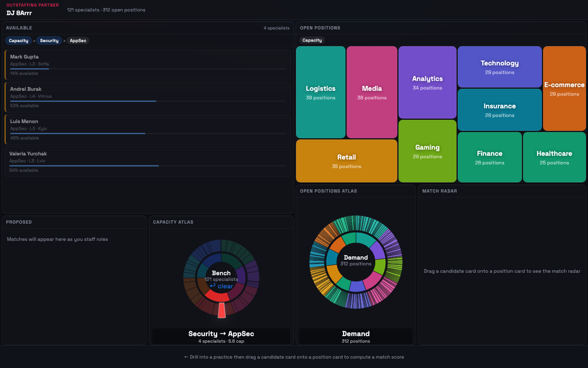This screenshot has height=368, width=588.
Task: Click Mark Gupta 14% availability bar
Action: tap(148, 69)
